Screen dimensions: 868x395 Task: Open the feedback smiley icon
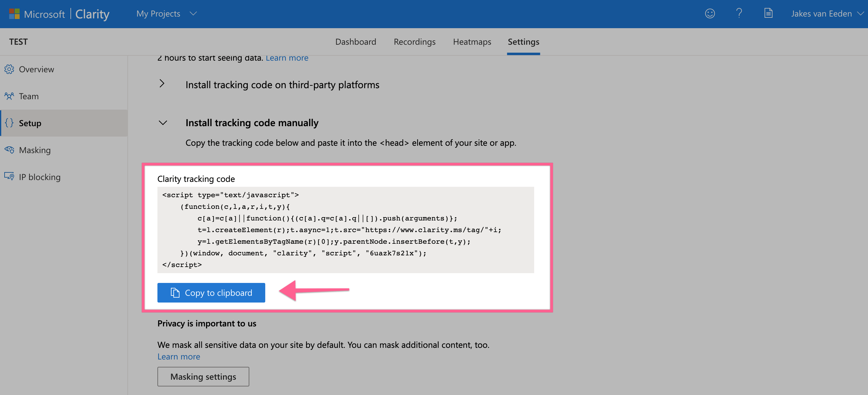point(709,13)
